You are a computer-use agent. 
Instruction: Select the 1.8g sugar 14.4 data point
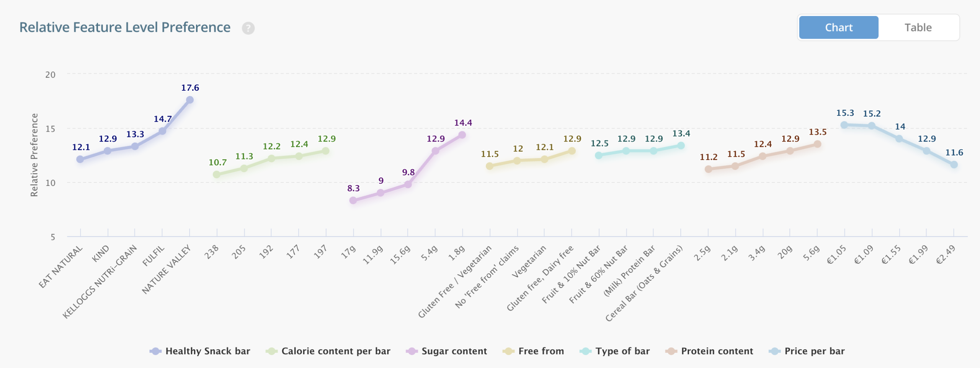(462, 135)
